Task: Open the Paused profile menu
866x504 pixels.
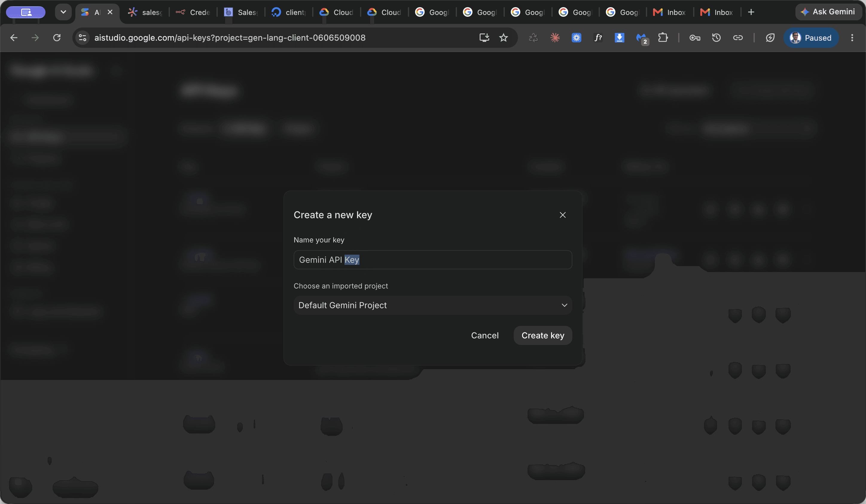Action: click(x=811, y=38)
